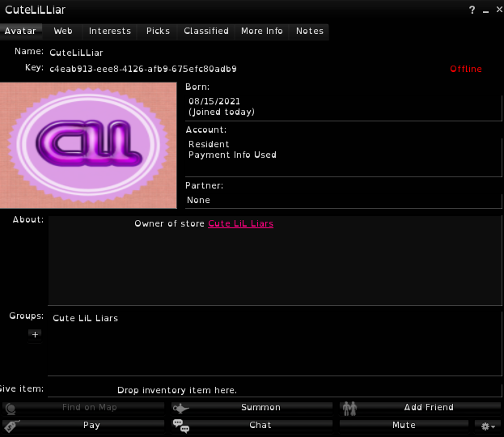Screen dimensions: 504x437
Task: Start a Chat with this avatar
Action: point(252,426)
